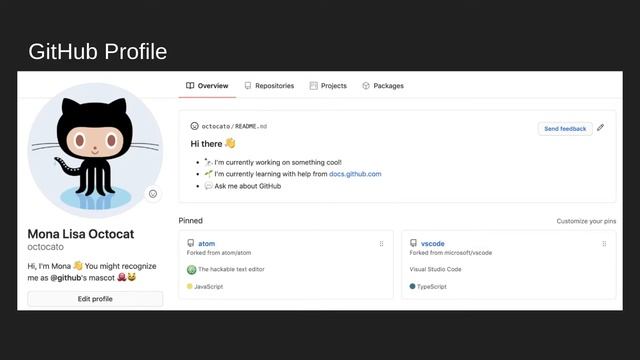The height and width of the screenshot is (360, 640).
Task: Click the 'GitHub Profile' slide title
Action: tap(98, 52)
